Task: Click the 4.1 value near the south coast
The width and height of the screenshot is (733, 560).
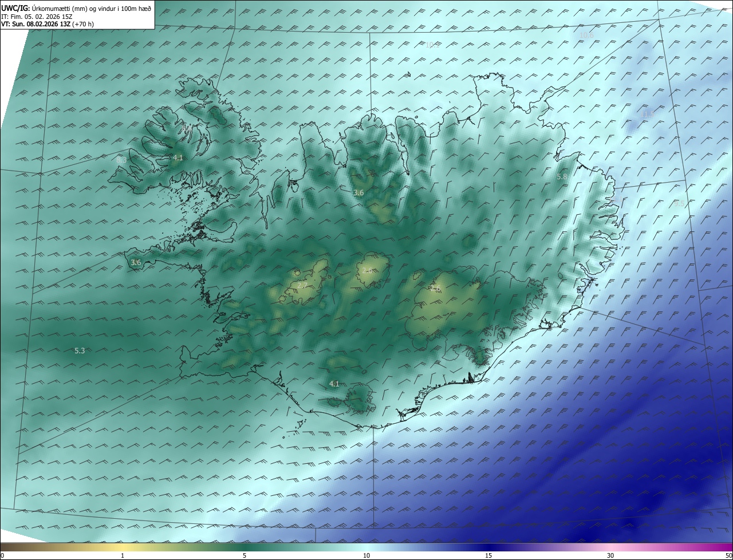Action: coord(334,384)
